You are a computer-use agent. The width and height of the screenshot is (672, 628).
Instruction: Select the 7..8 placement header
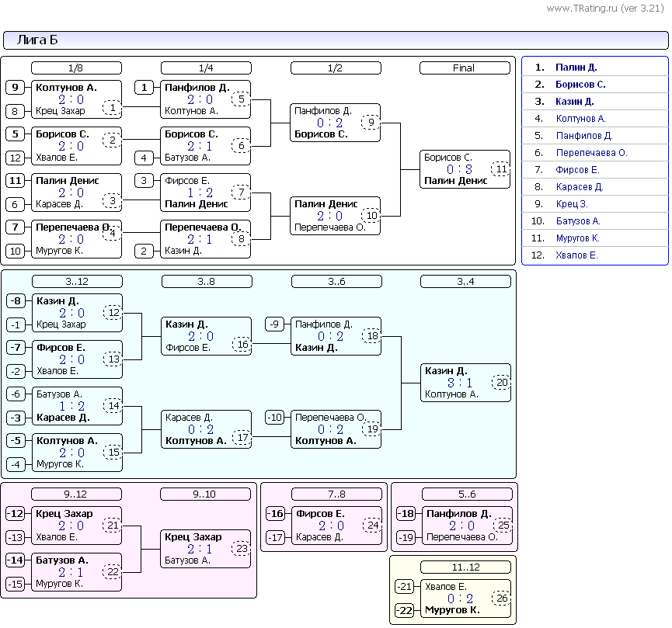point(336,494)
